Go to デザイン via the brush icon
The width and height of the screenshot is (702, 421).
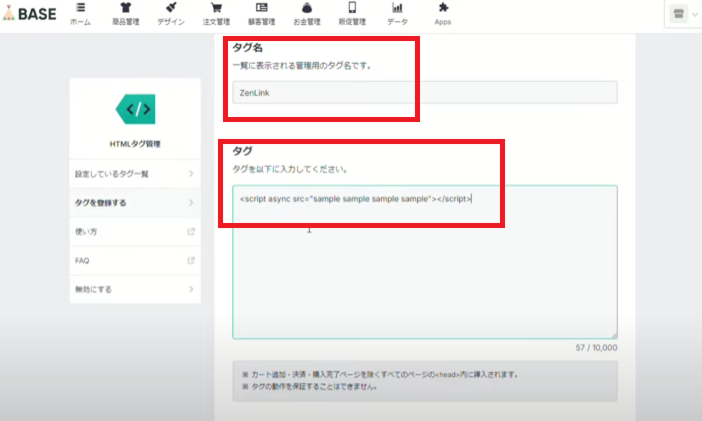point(171,10)
